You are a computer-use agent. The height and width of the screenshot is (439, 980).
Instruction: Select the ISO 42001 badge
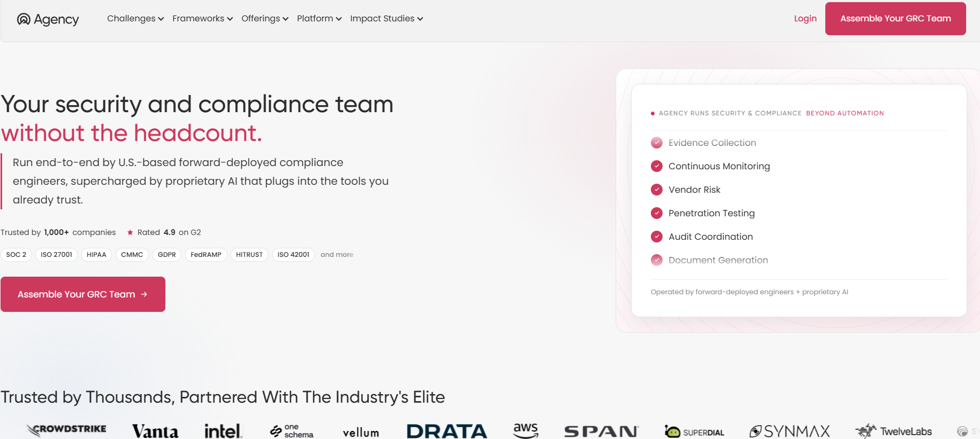pos(293,255)
